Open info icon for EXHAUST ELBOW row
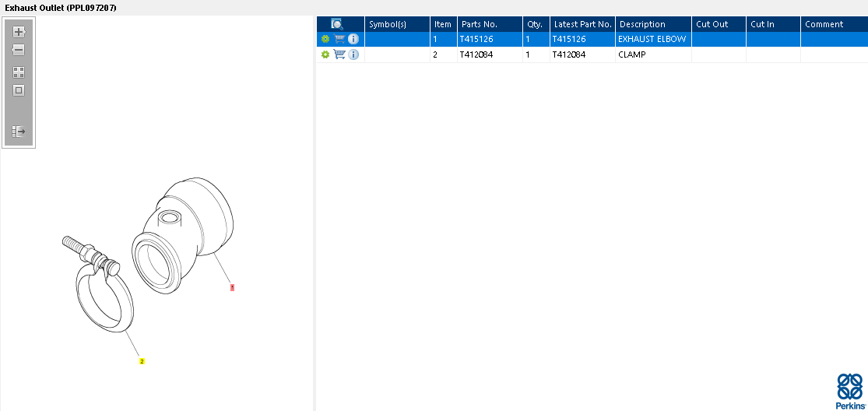 pos(353,39)
